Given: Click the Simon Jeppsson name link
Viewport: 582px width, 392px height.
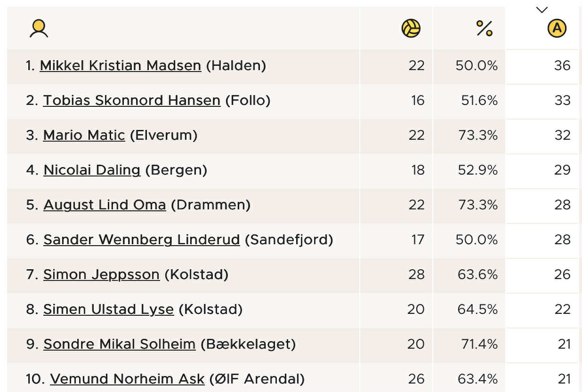Looking at the screenshot, I should tap(101, 274).
